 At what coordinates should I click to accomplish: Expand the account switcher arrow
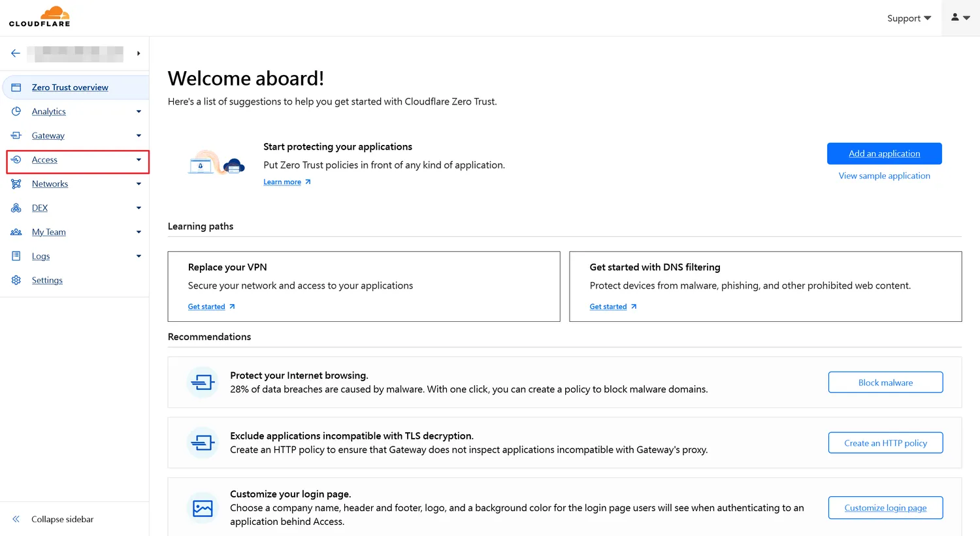pyautogui.click(x=139, y=54)
